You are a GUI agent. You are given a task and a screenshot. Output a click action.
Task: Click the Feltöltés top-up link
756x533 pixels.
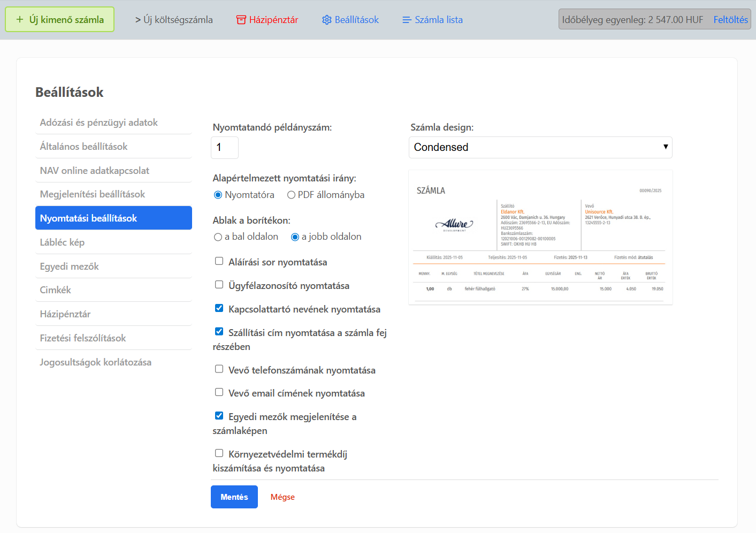[x=730, y=20]
